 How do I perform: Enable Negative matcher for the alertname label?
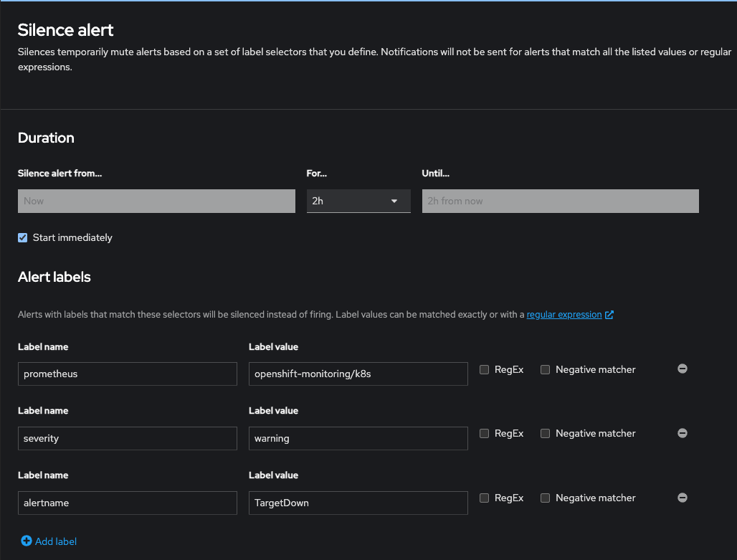[546, 498]
